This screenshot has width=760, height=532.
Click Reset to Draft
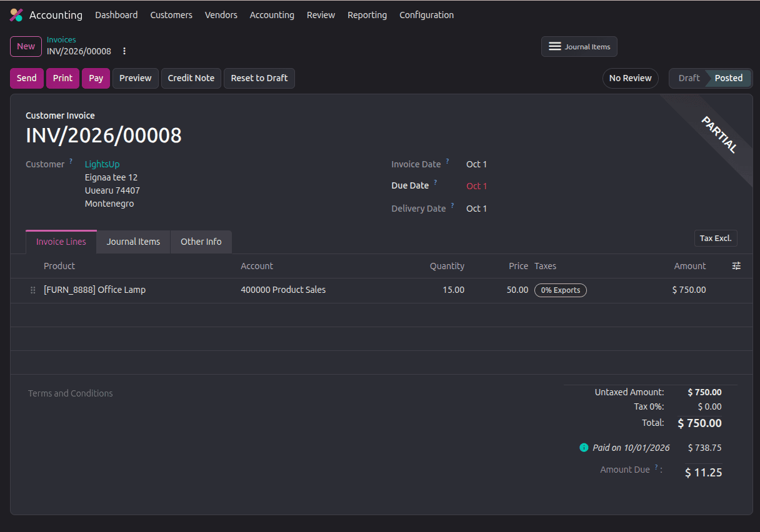pos(259,78)
